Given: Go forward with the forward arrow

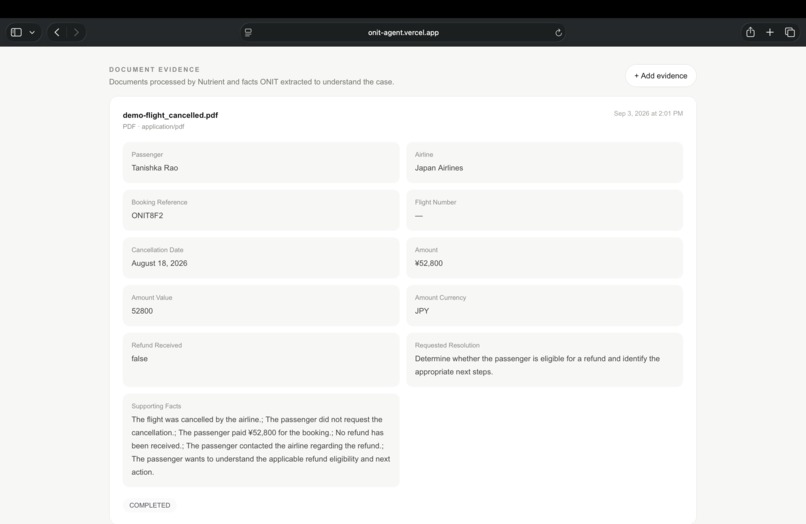Looking at the screenshot, I should 76,32.
